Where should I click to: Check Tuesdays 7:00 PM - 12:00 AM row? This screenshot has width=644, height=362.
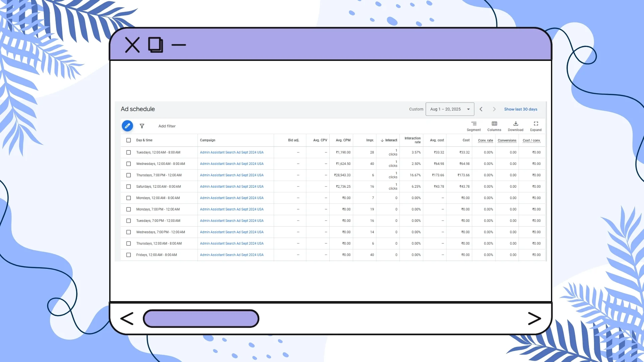(x=128, y=221)
